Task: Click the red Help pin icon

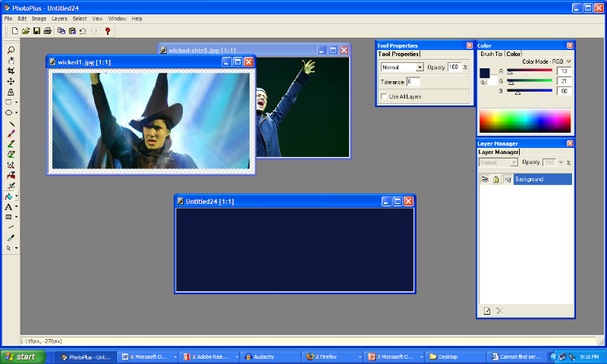Action: tap(108, 31)
